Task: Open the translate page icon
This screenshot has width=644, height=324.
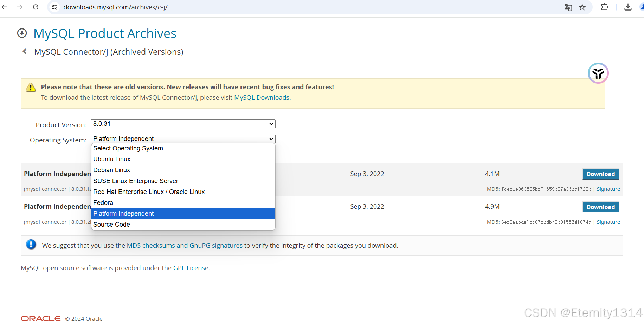Action: point(568,7)
